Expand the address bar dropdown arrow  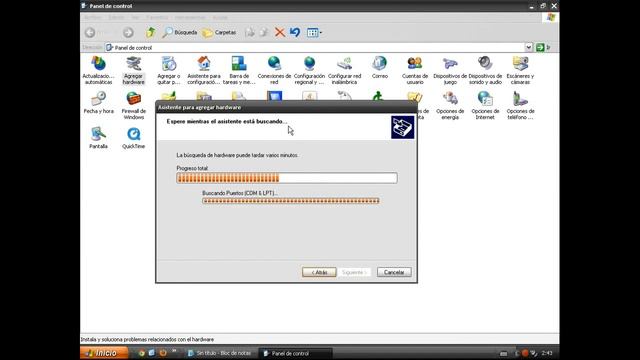pyautogui.click(x=529, y=47)
